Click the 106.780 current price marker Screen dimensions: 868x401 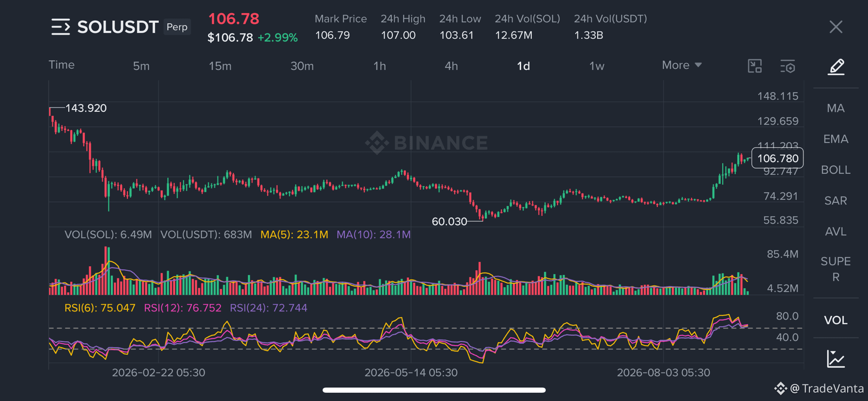[x=777, y=158]
